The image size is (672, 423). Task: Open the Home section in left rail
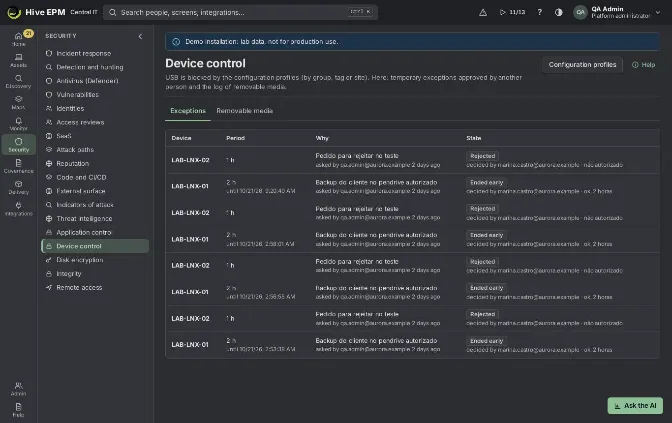click(18, 39)
